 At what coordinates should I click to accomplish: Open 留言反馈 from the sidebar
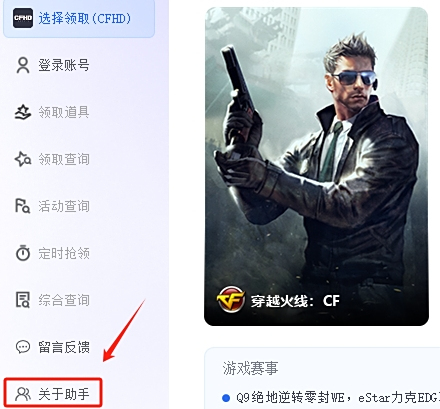(64, 347)
